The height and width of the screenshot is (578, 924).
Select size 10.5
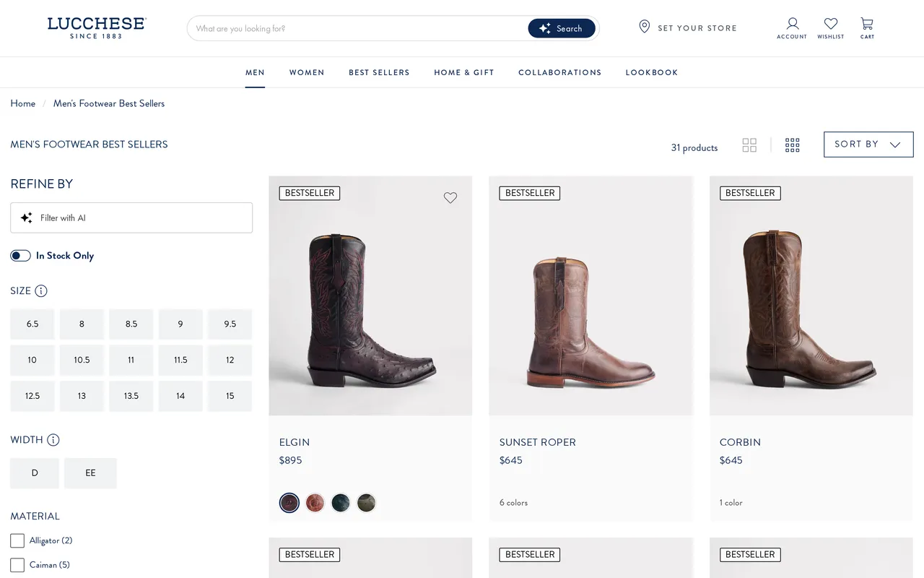[82, 360]
